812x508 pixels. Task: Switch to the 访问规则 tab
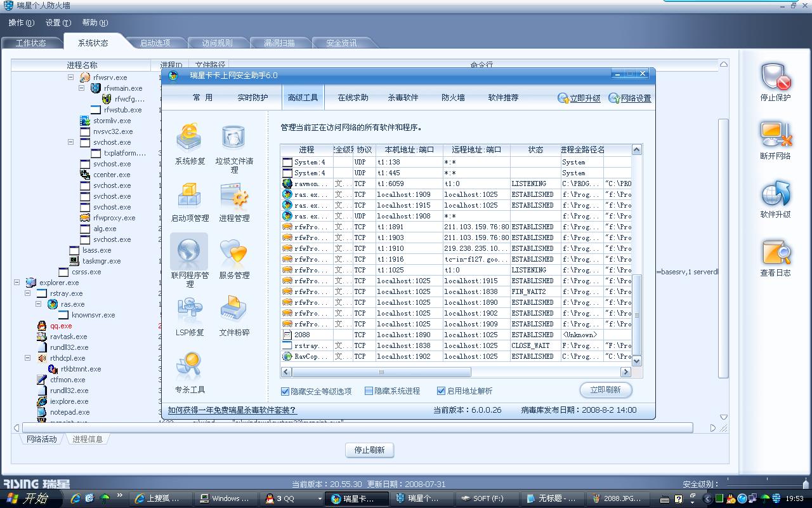click(217, 43)
